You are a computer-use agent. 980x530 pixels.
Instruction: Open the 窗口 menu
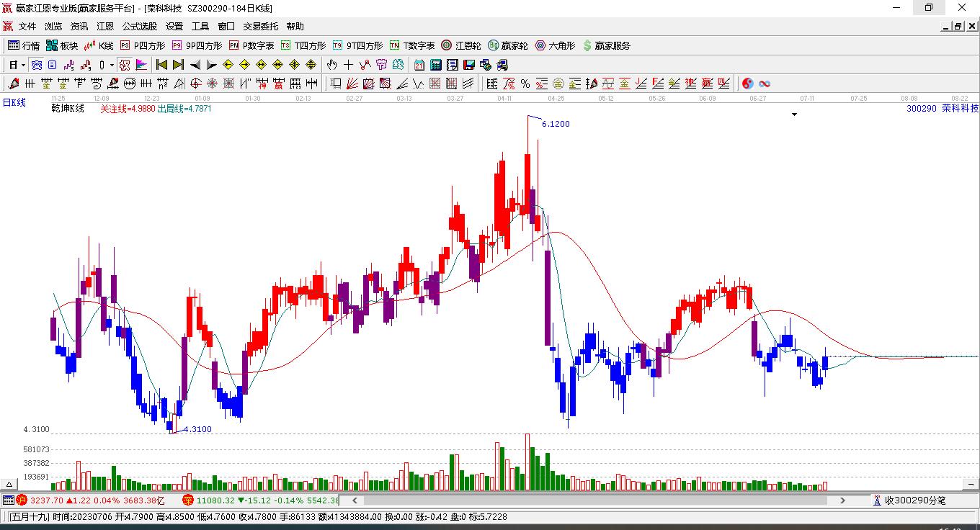226,27
